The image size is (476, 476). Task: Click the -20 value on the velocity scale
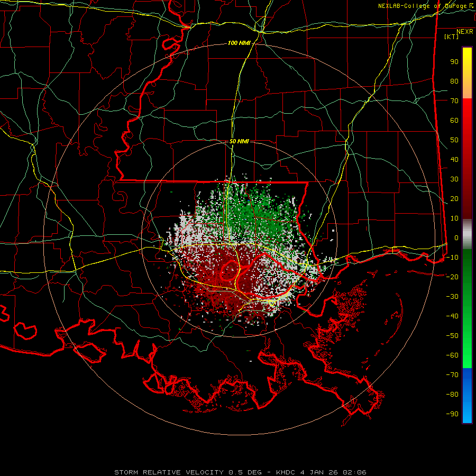point(452,277)
